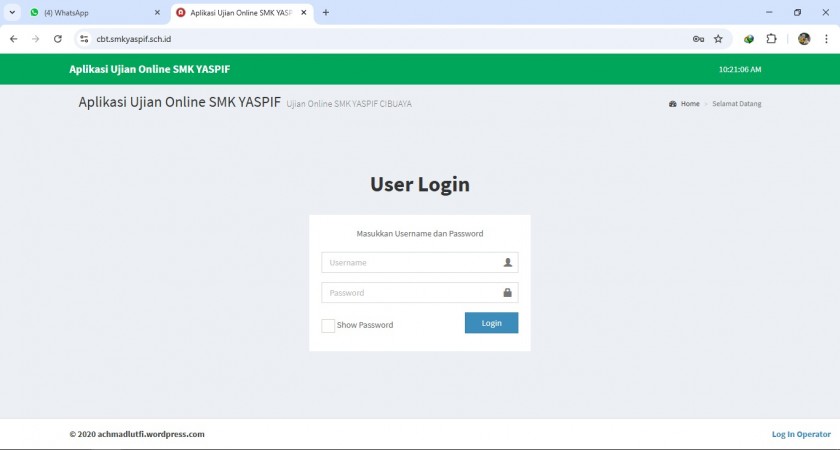Expand the tab search dropdown arrow

(x=12, y=12)
